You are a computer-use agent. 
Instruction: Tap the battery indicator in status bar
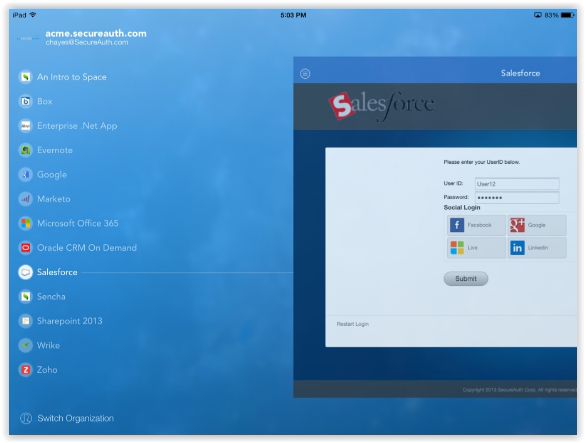(x=568, y=15)
